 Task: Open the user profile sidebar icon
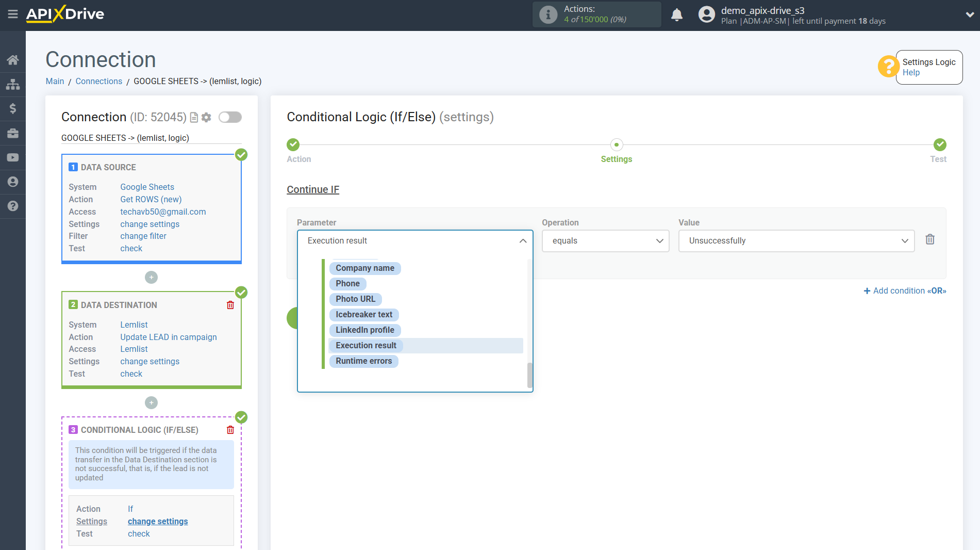pos(13,182)
